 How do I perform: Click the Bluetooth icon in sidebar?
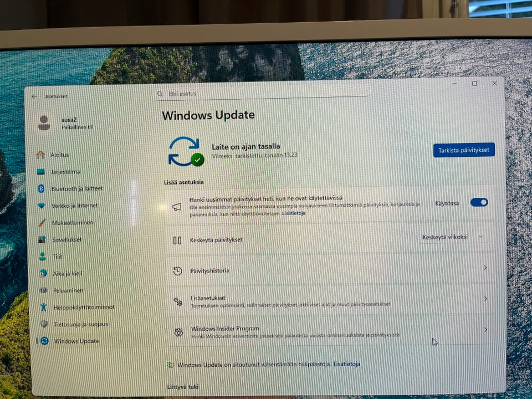point(41,188)
